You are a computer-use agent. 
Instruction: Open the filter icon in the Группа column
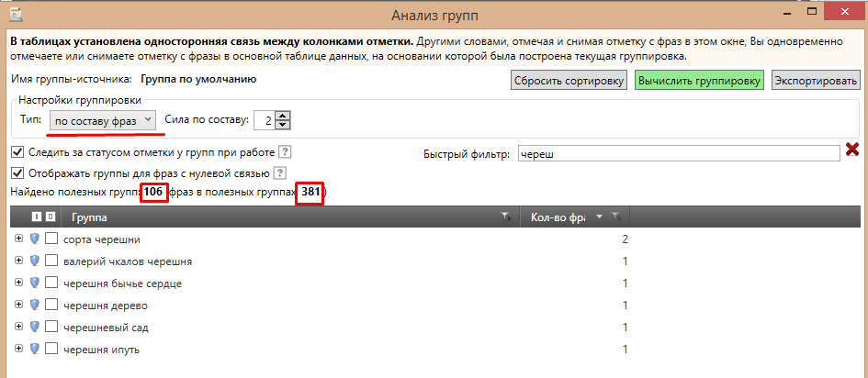pos(505,217)
